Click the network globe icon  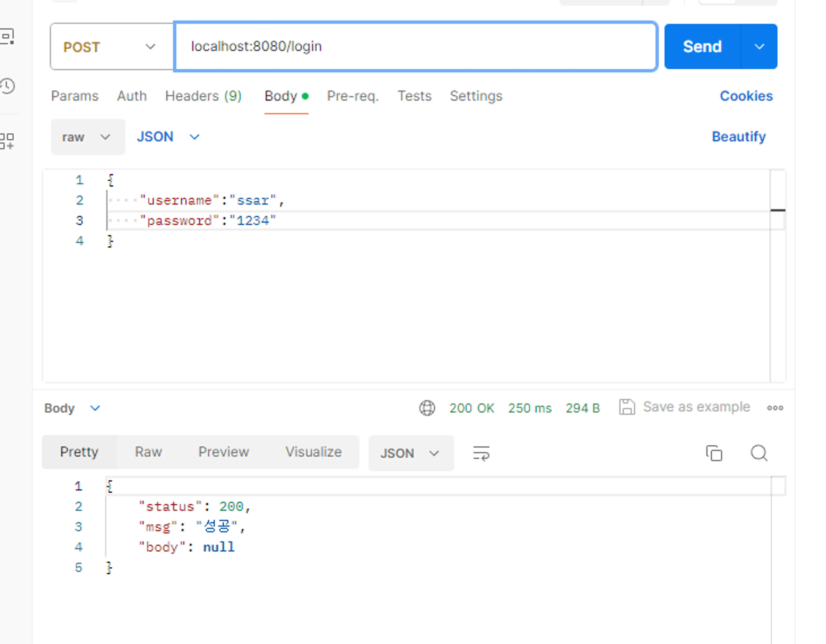[427, 408]
